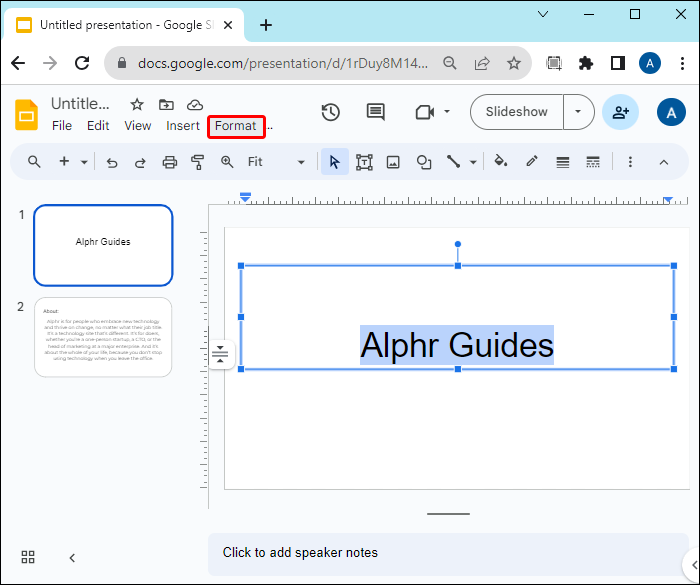
Task: Select the Line tool
Action: (453, 162)
